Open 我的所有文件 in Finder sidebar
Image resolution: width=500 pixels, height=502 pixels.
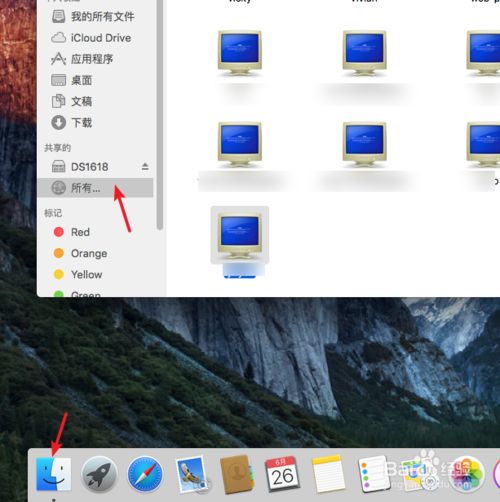click(x=94, y=16)
